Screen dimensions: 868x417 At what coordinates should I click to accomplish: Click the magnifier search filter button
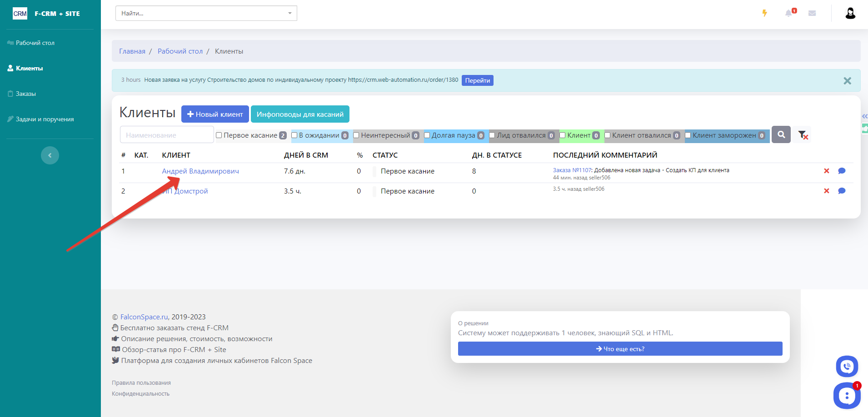[781, 135]
